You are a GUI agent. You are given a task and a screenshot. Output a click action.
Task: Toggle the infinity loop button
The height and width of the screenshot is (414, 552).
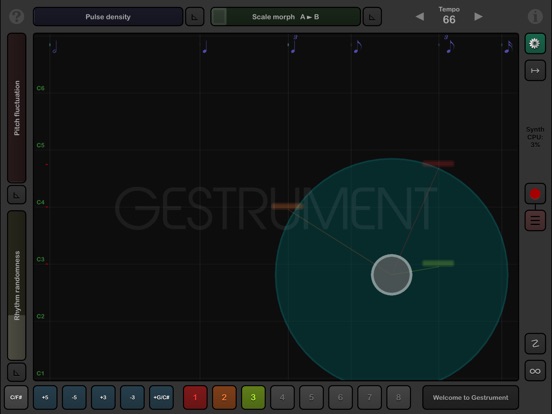click(535, 371)
